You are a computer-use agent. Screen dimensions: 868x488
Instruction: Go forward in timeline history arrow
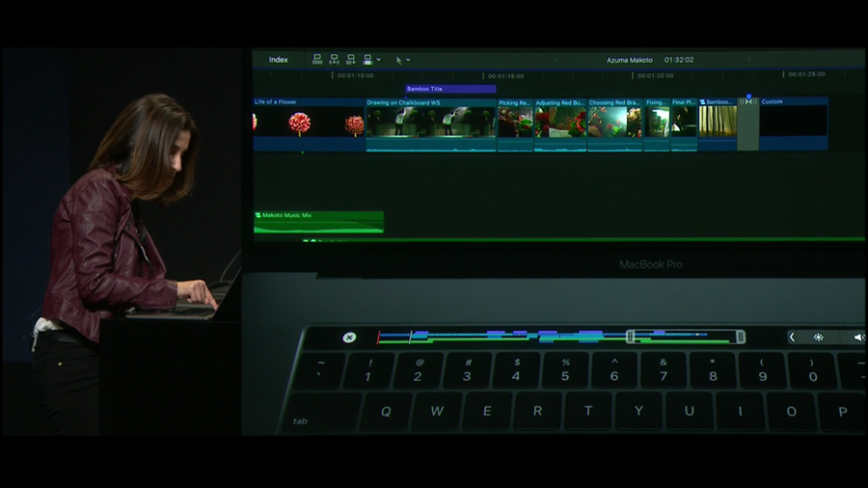(749, 59)
